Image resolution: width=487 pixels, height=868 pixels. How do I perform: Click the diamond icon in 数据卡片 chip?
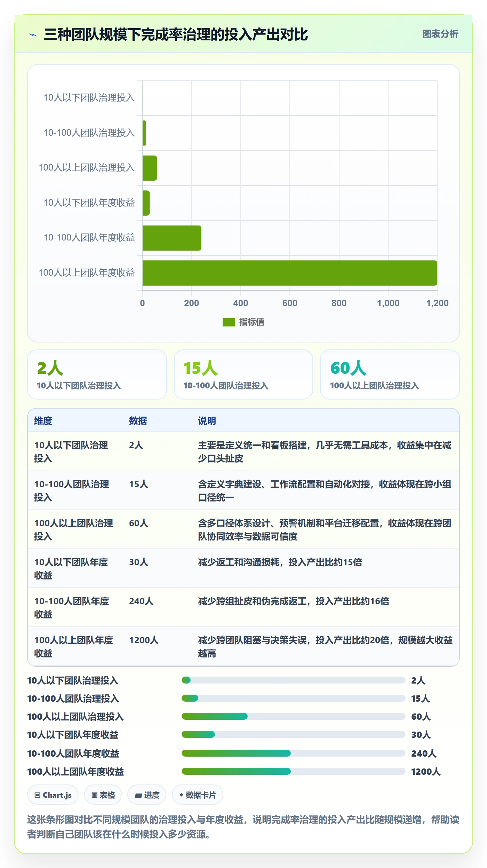[x=181, y=795]
